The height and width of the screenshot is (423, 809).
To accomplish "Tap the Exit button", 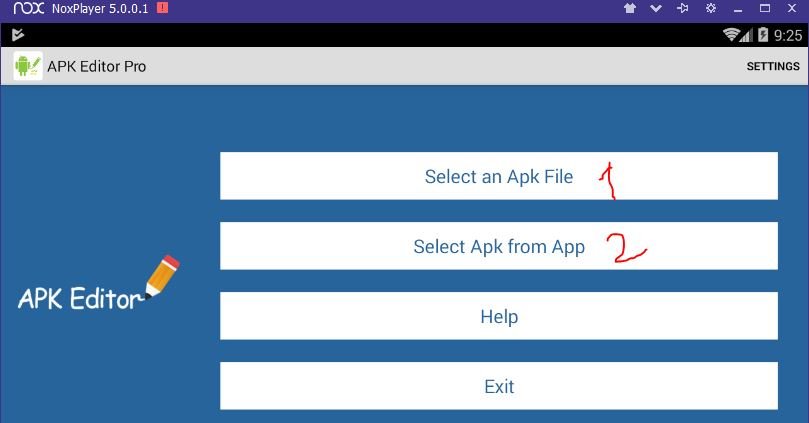I will 498,386.
